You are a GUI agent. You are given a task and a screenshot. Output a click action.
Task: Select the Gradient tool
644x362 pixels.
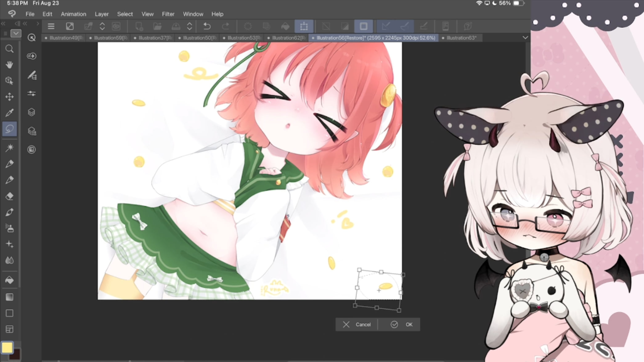click(x=10, y=297)
